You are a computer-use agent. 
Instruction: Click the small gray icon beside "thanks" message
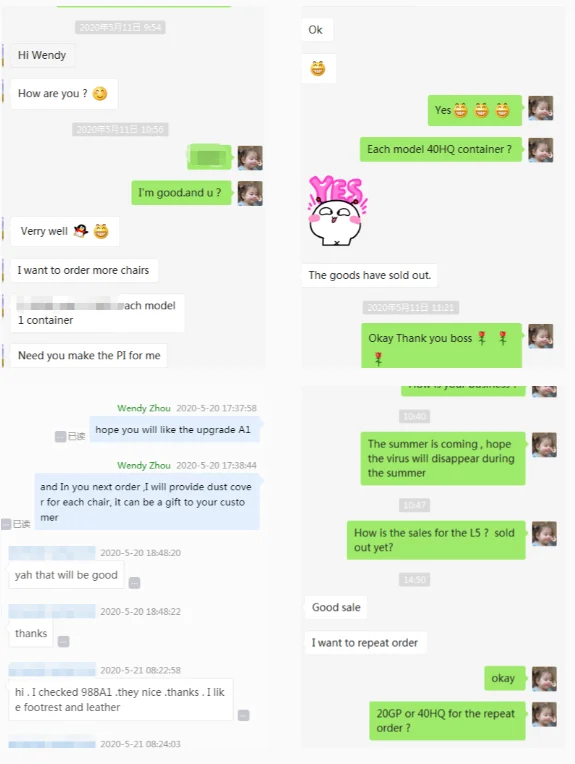point(63,641)
